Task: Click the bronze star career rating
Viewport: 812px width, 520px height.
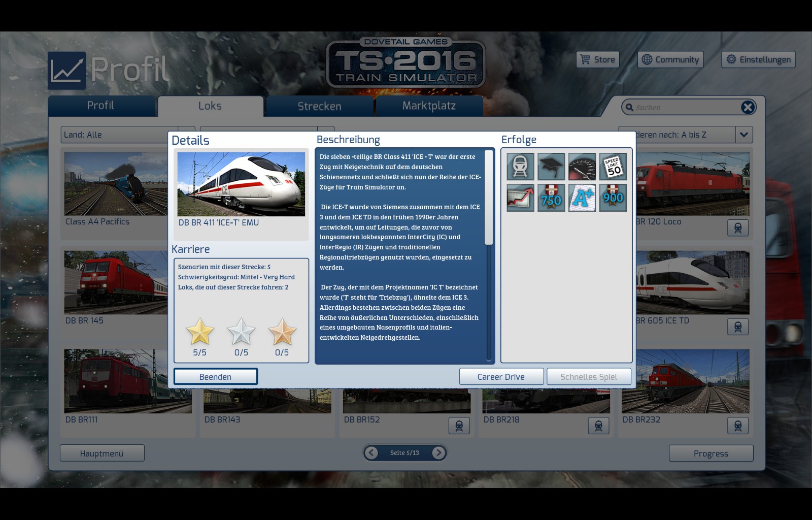Action: (x=282, y=332)
